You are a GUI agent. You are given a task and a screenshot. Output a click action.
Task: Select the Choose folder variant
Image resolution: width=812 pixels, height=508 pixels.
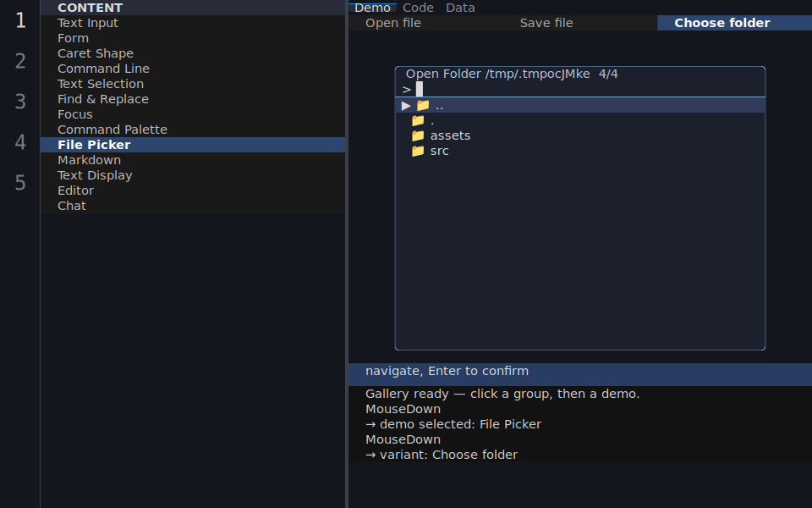pyautogui.click(x=734, y=23)
